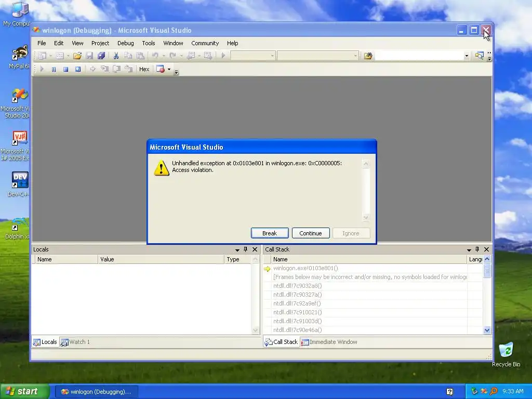This screenshot has height=399, width=532.
Task: Close the Call Stack panel
Action: [x=486, y=249]
